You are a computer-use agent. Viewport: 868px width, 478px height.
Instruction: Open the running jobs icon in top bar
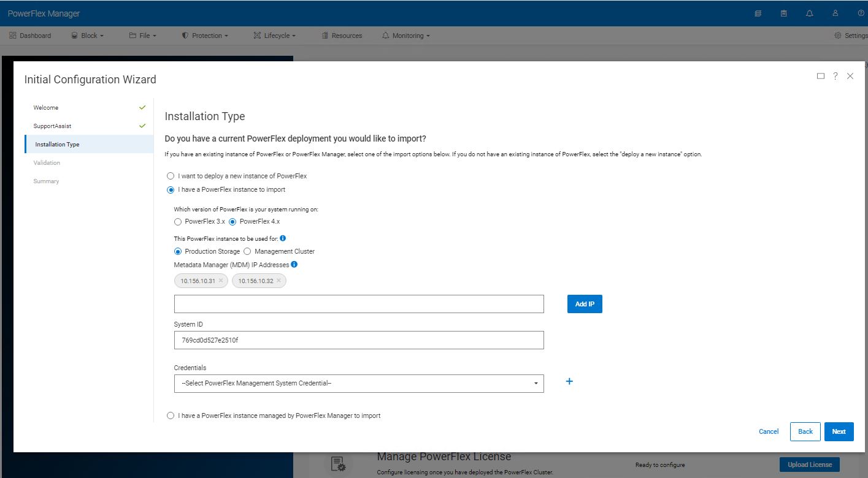click(x=758, y=12)
